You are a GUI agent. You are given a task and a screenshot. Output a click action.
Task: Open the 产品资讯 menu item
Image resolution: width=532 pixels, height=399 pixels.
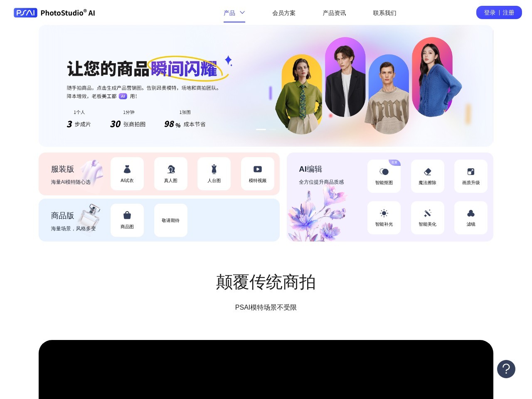tap(334, 13)
